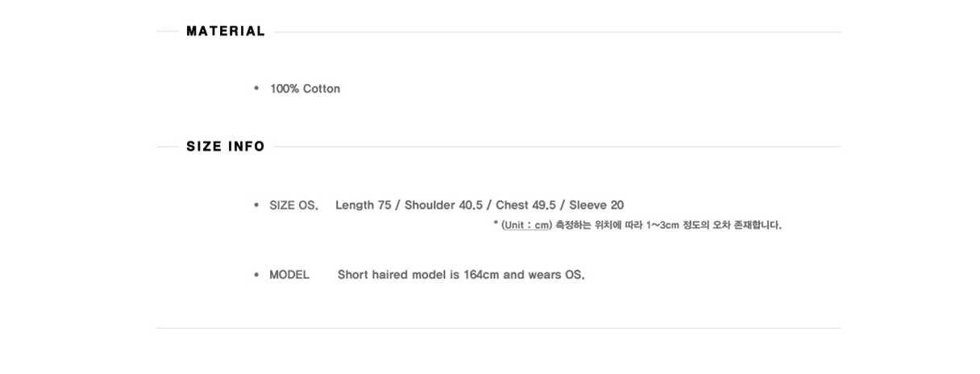The height and width of the screenshot is (374, 980).
Task: Click the MODEL label
Action: [x=289, y=275]
